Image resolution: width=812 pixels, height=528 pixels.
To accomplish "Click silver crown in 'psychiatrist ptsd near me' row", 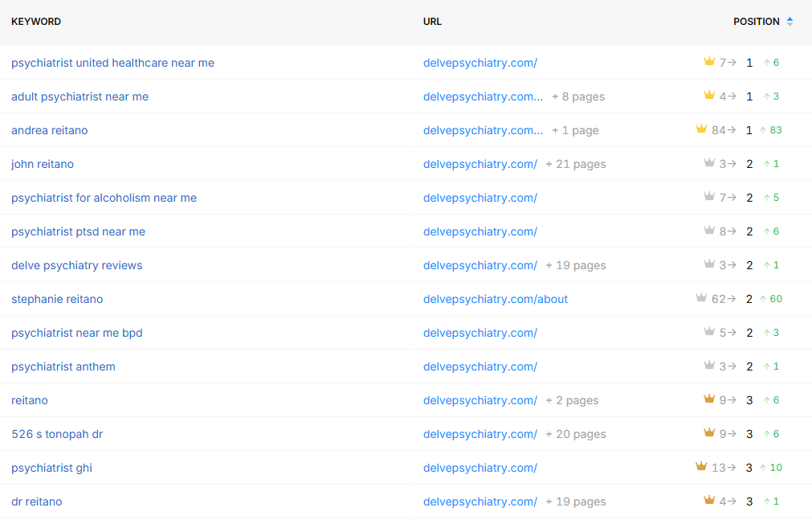I will [709, 230].
